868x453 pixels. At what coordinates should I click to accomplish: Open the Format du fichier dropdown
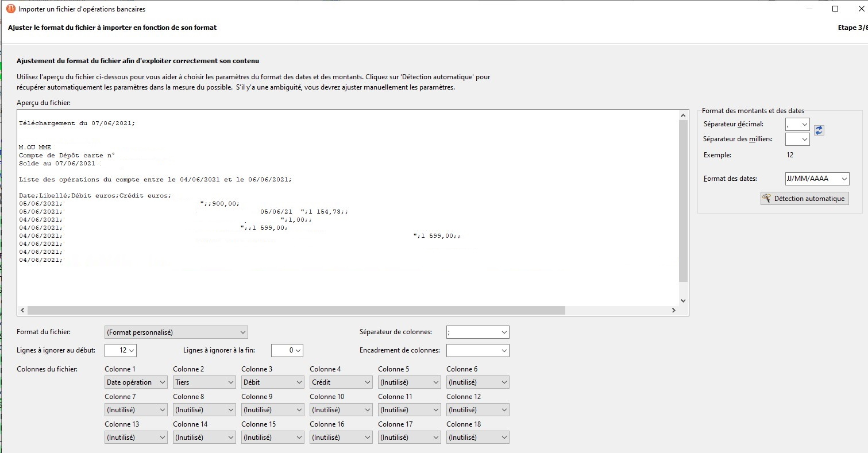[176, 332]
